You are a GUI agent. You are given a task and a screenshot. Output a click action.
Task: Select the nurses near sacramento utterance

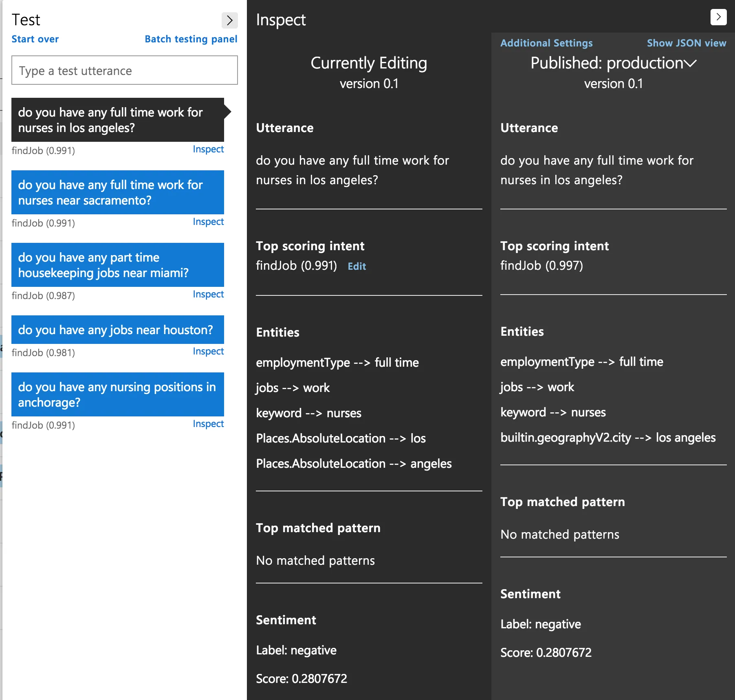point(117,192)
